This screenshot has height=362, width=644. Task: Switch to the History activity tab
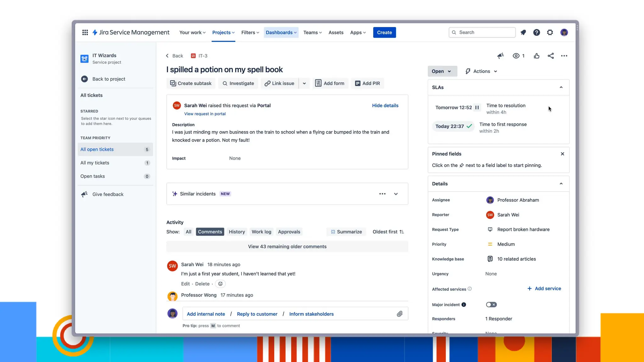tap(237, 232)
